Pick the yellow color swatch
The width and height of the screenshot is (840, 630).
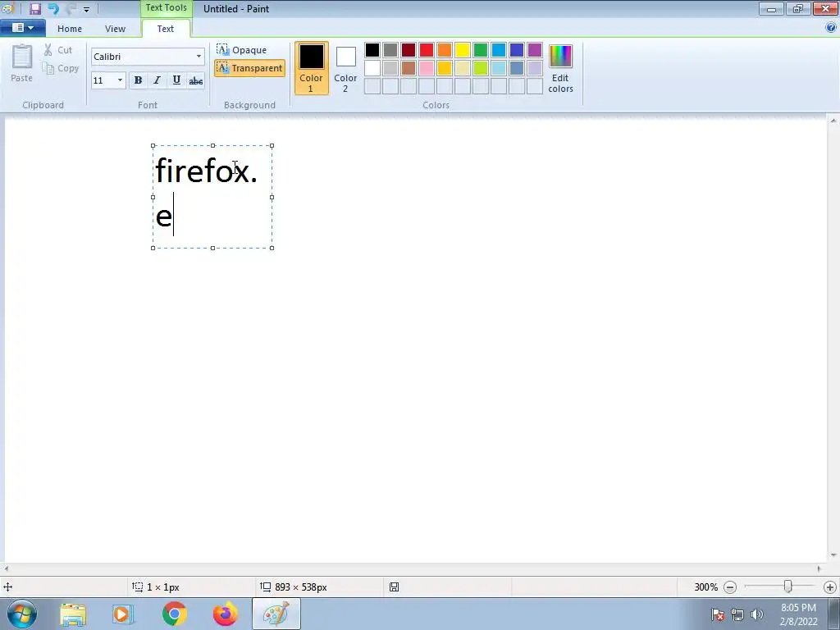(x=463, y=50)
